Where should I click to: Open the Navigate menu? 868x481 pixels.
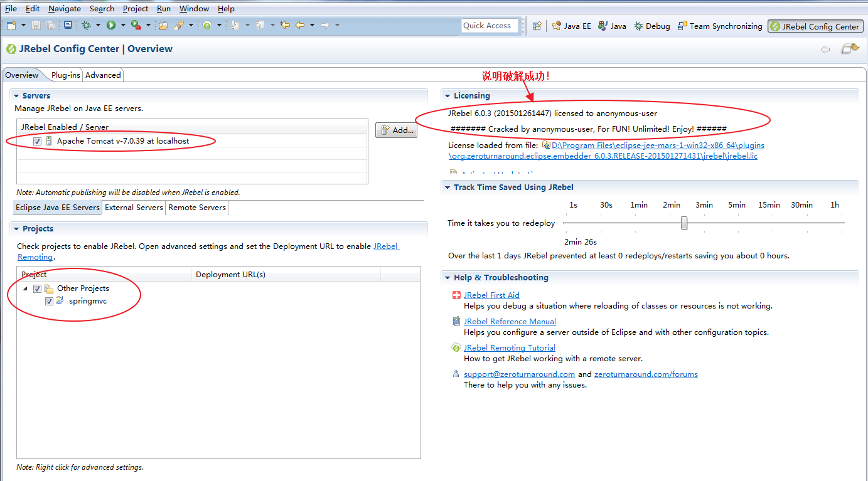tap(65, 9)
